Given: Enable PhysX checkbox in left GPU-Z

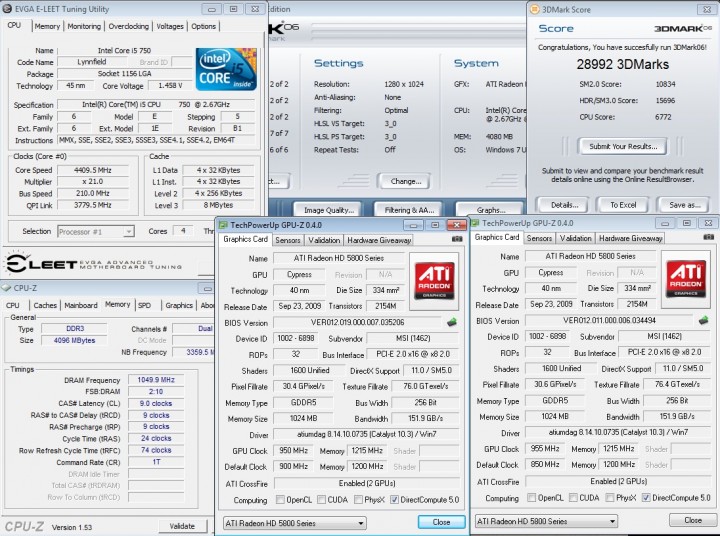Looking at the screenshot, I should [358, 500].
